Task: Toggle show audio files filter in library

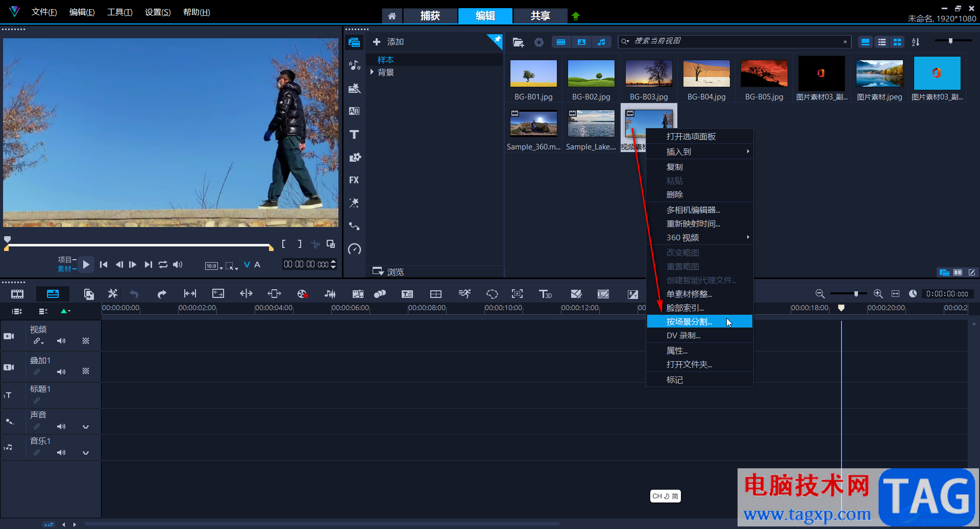Action: [x=602, y=42]
